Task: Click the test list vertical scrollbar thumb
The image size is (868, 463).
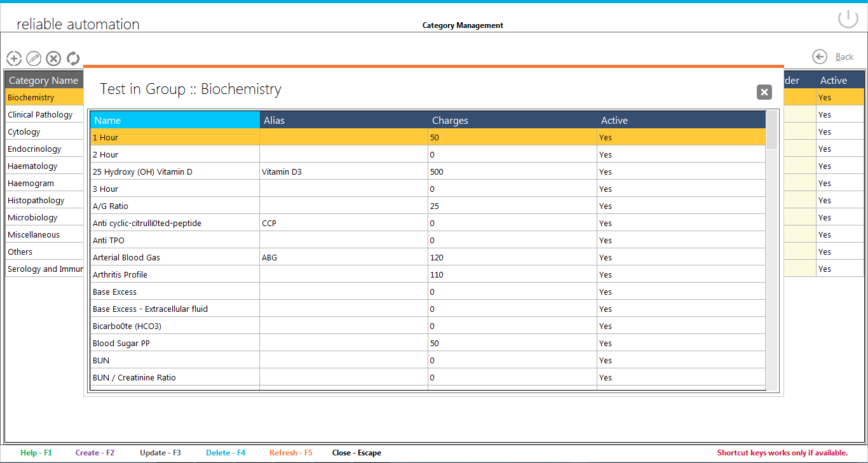Action: coord(771,130)
